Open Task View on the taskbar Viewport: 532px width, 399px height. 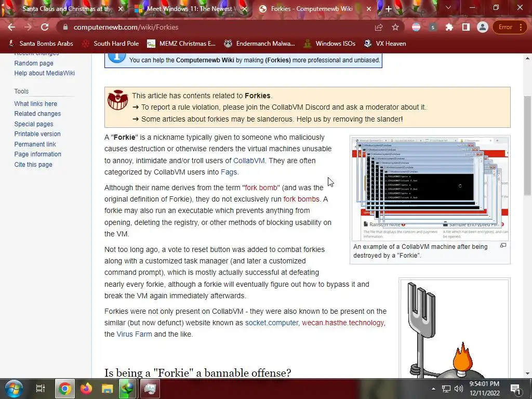click(41, 389)
